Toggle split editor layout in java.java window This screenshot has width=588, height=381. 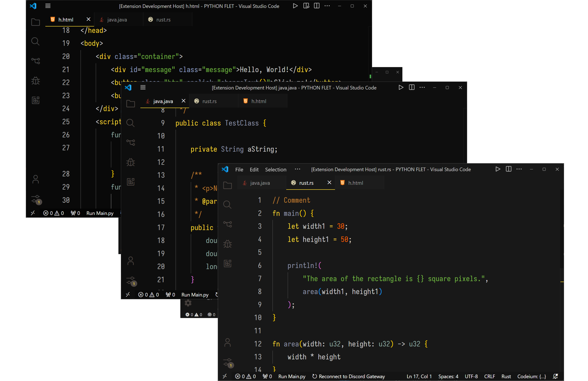coord(412,87)
